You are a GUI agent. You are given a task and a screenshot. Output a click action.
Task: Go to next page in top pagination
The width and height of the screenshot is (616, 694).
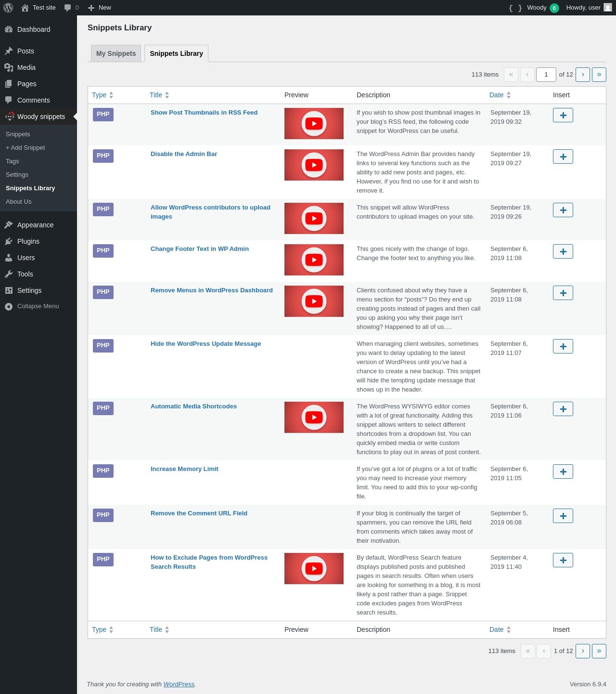(583, 75)
